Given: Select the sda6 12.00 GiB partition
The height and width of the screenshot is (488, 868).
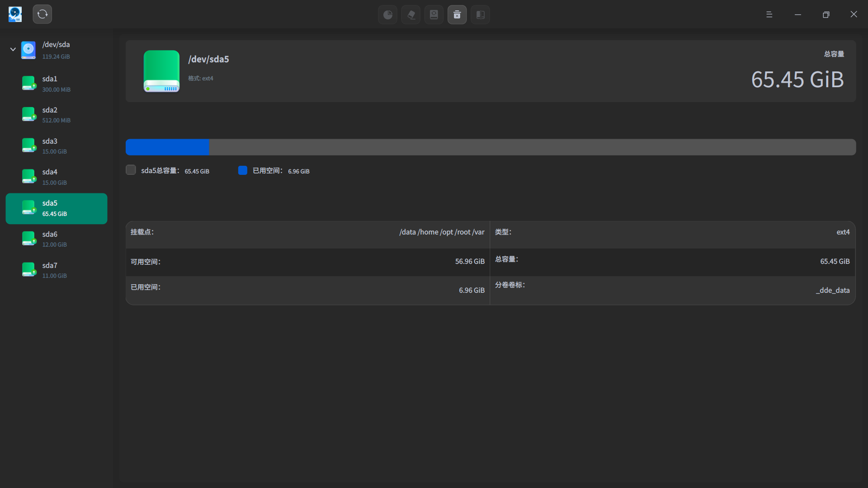Looking at the screenshot, I should (57, 239).
